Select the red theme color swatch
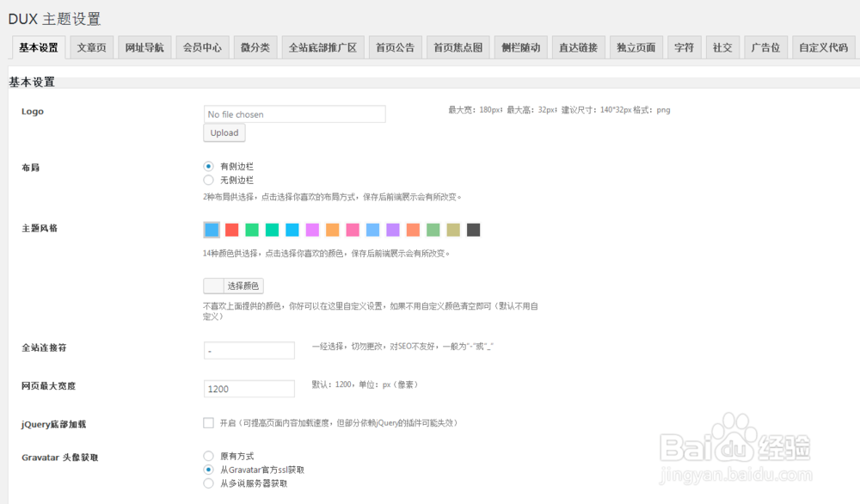This screenshot has height=504, width=860. [230, 230]
